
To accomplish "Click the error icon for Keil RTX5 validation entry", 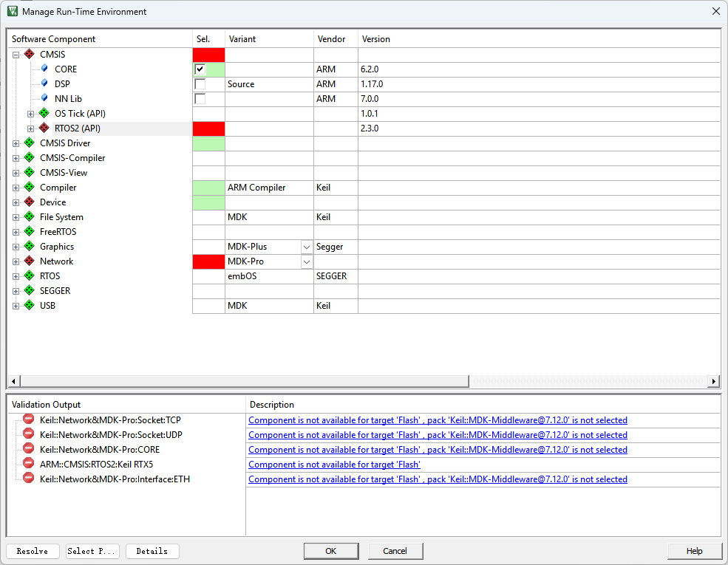I will click(28, 464).
